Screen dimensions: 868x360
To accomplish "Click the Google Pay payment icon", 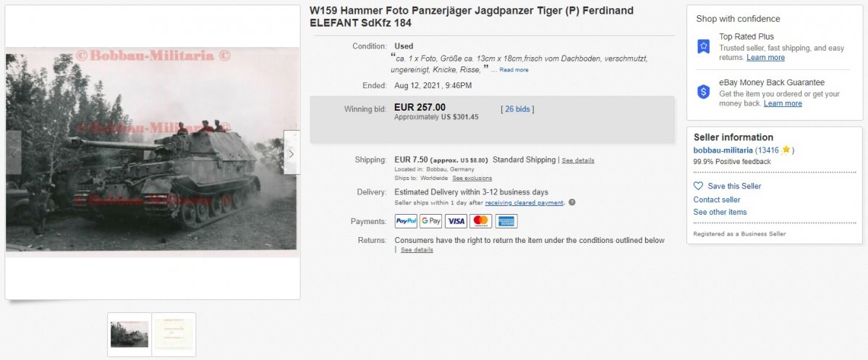I will [431, 221].
